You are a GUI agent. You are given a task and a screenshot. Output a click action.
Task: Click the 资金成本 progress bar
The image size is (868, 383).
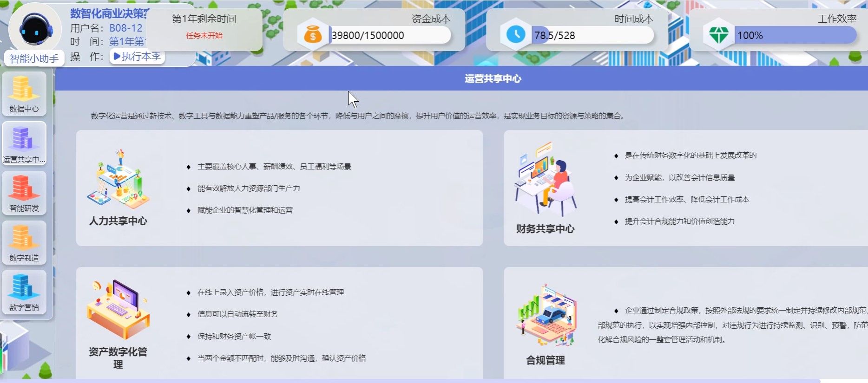389,35
